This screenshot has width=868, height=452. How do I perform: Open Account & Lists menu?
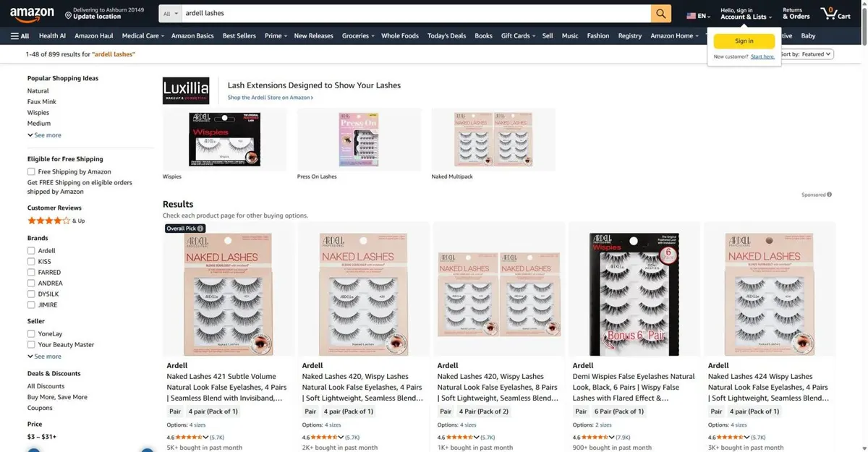click(746, 14)
